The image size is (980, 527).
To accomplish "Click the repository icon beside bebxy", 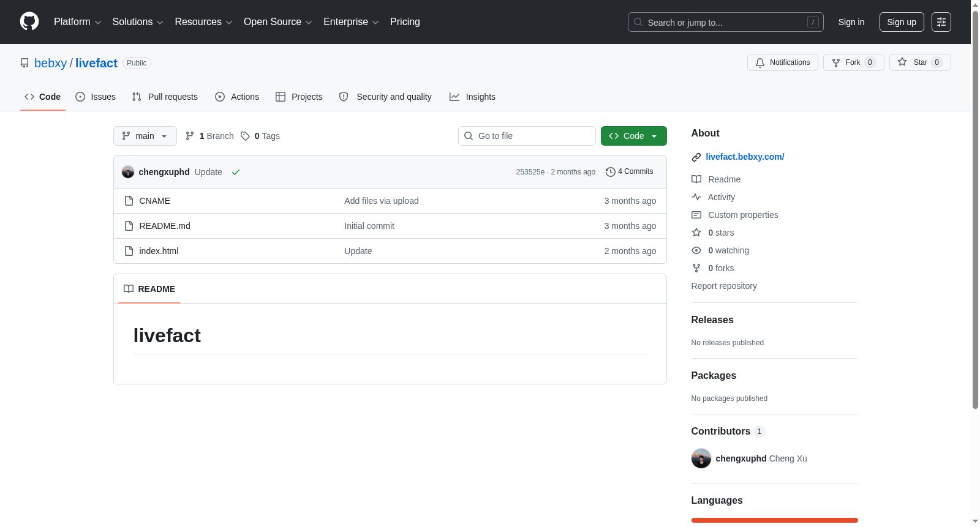I will (x=24, y=63).
